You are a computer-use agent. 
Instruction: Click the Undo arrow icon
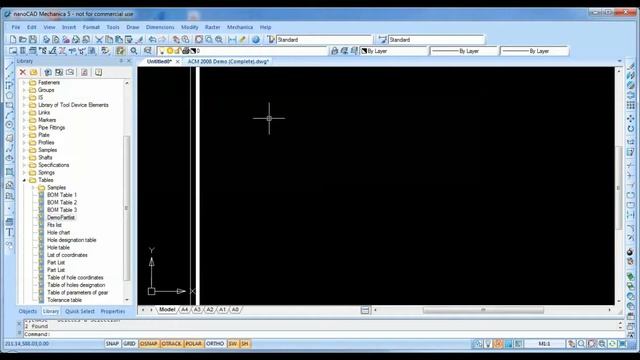(152, 40)
